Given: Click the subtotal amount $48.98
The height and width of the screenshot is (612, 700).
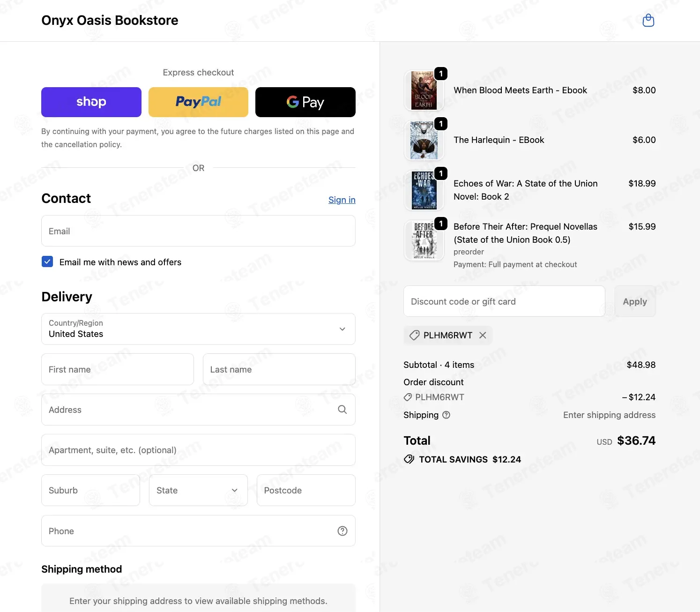Looking at the screenshot, I should tap(641, 365).
